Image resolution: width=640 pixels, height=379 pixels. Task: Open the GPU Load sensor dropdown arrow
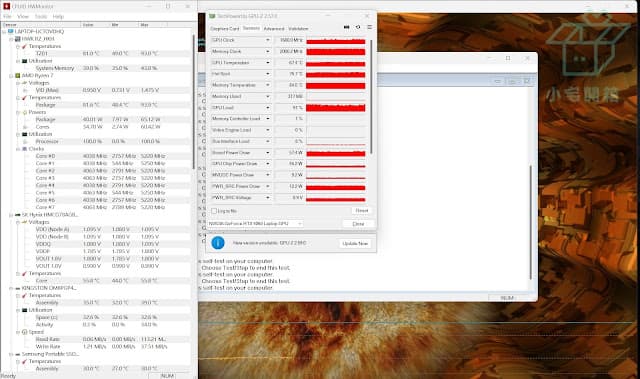coord(268,108)
